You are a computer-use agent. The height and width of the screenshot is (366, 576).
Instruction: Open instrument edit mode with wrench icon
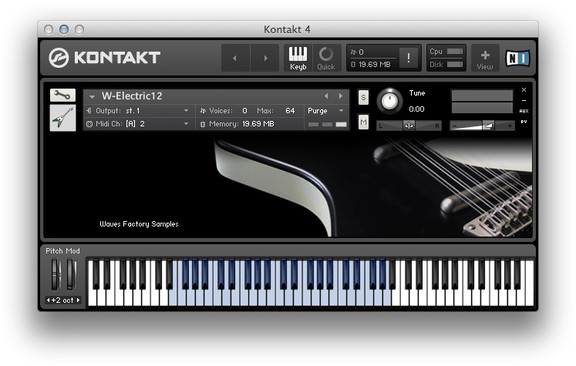pos(62,95)
